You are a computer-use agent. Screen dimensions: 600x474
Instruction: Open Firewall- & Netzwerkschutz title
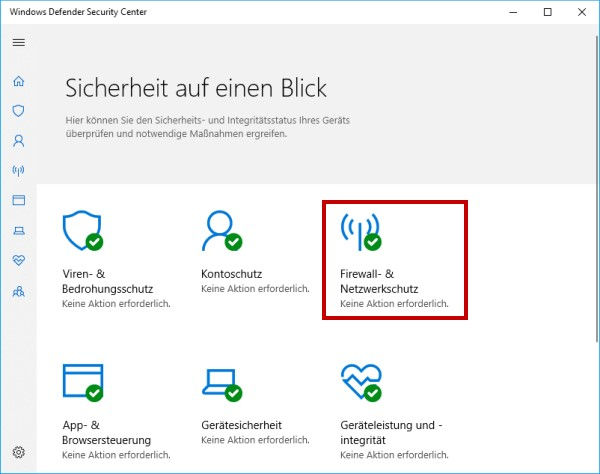379,281
